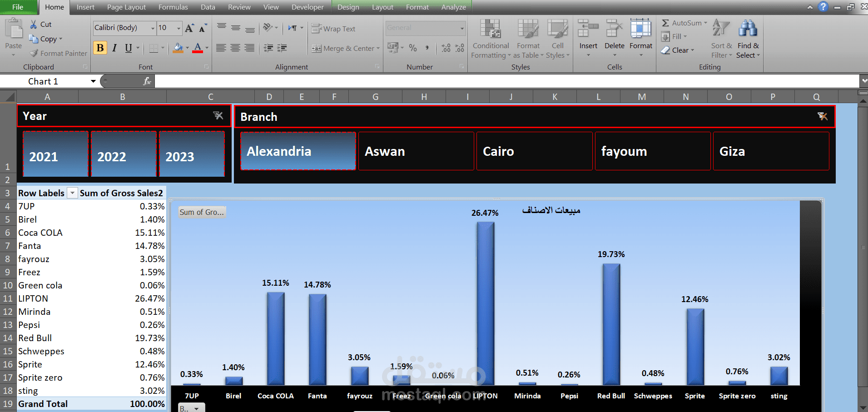Center text horizontally in the cell

(235, 48)
